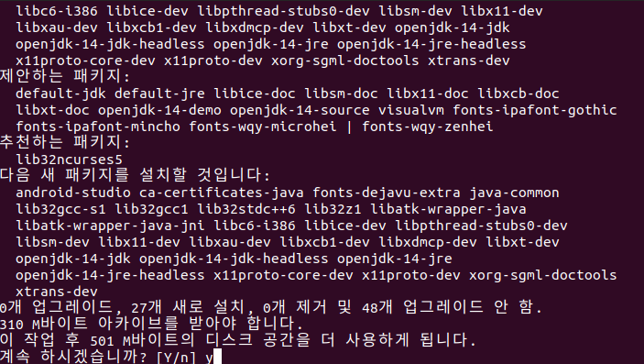
Task: Click the '추천하는 패키지:' heading
Action: (65, 142)
